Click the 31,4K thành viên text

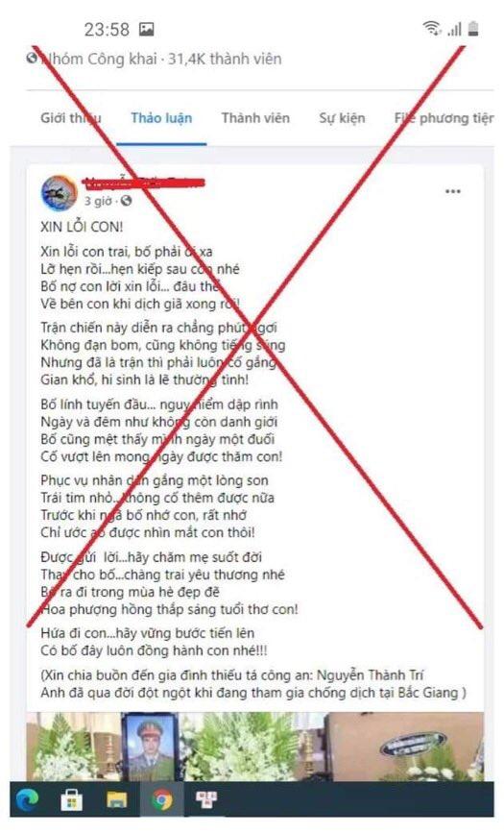225,59
